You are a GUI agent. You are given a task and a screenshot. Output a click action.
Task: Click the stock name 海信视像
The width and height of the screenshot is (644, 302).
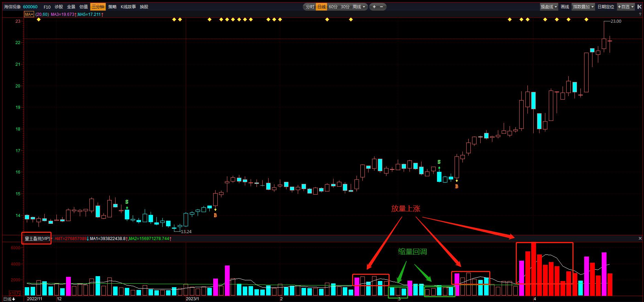tap(12, 7)
